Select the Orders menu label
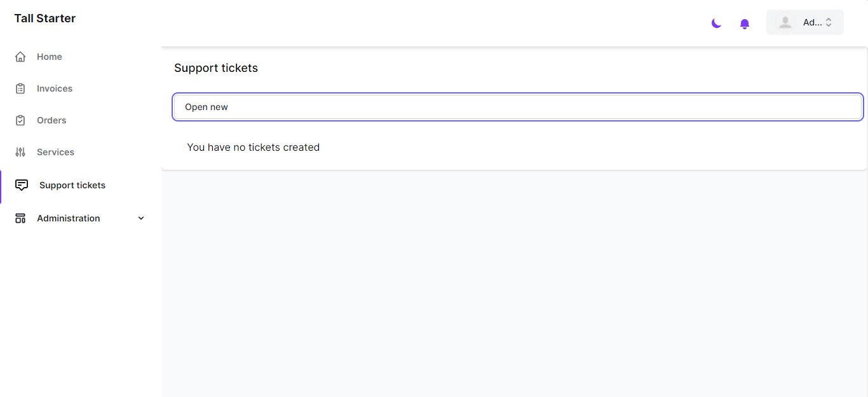The width and height of the screenshot is (868, 397). pyautogui.click(x=51, y=120)
